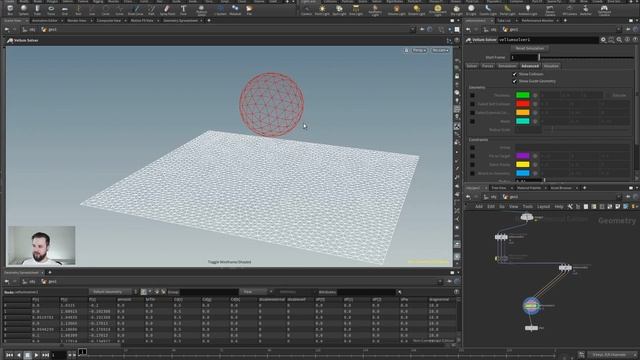Open the Solver parameter tab

tap(472, 66)
